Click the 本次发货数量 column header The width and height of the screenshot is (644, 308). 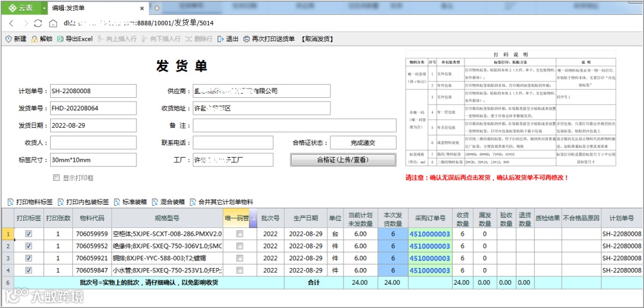click(392, 218)
